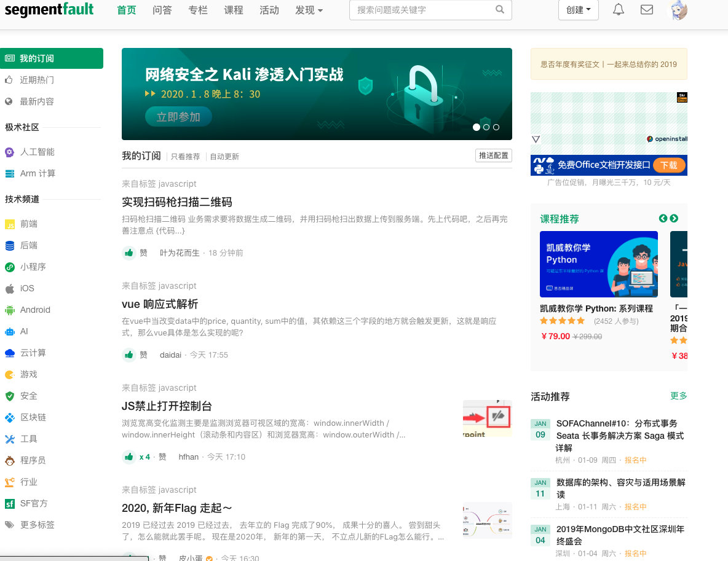Open the 问答 nav tab
The width and height of the screenshot is (728, 561).
tap(162, 10)
